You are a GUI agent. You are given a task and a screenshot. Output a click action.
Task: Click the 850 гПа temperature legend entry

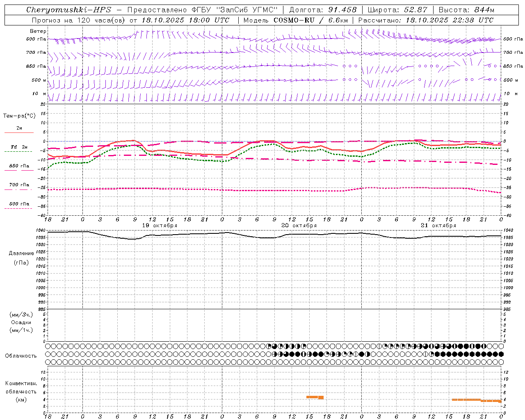click(x=19, y=166)
